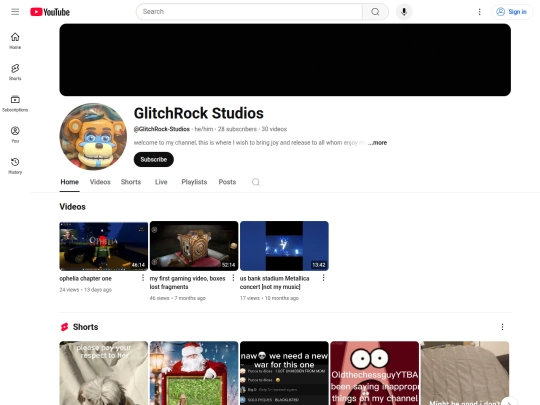Open the Santa Claus short

194,373
